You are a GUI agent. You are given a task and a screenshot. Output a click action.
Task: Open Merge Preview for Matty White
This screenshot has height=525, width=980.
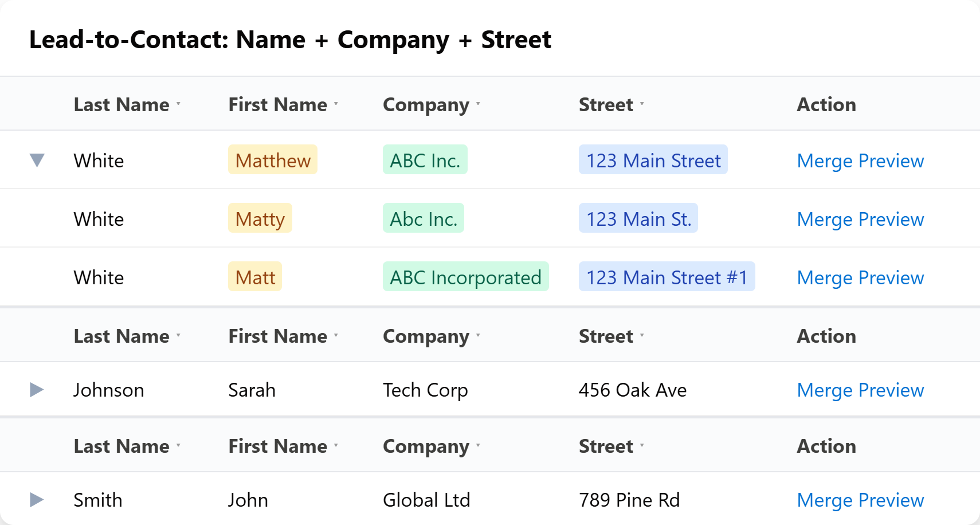(860, 219)
